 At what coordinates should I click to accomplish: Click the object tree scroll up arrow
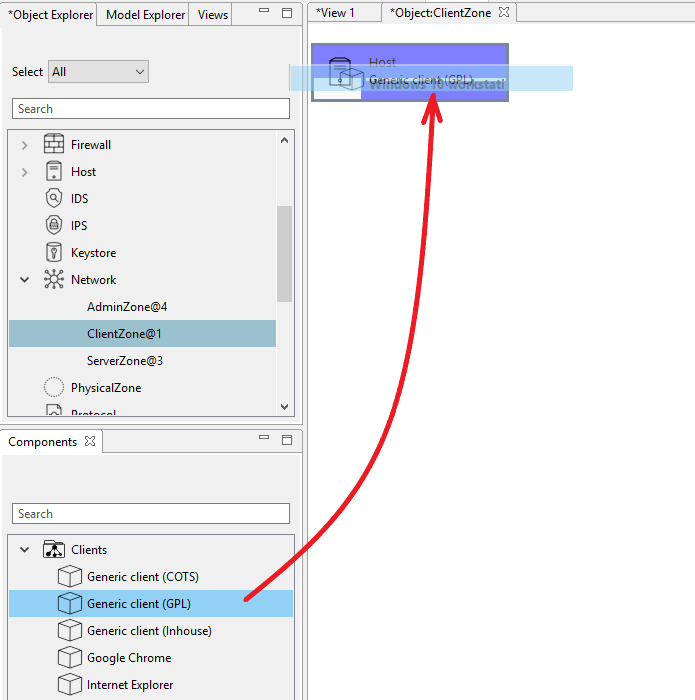pos(284,140)
